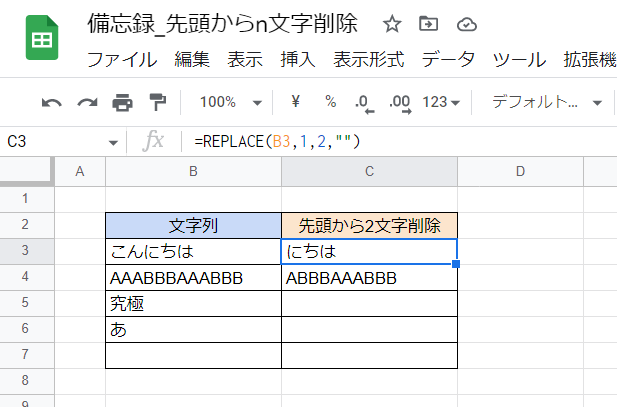Open the ツール menu
Screen dimensions: 617x407
tap(519, 60)
